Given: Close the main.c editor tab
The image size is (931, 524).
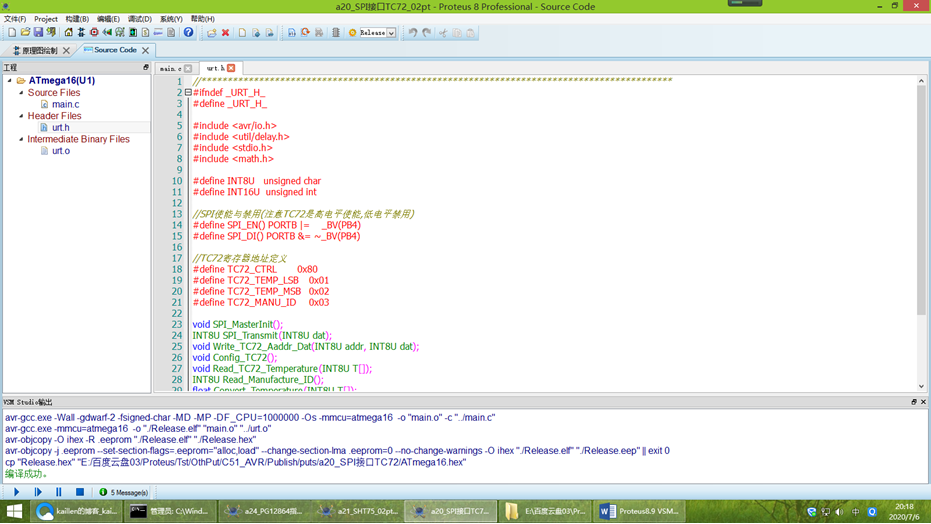Looking at the screenshot, I should click(188, 69).
